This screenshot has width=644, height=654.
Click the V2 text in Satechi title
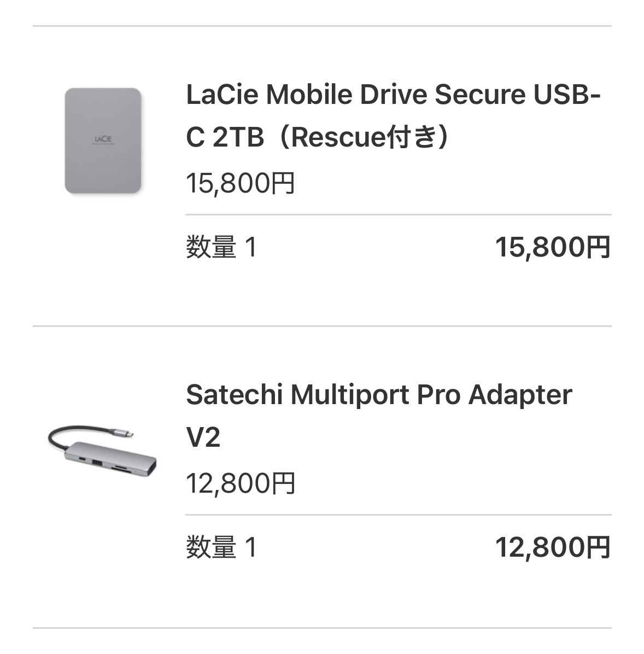(x=203, y=437)
